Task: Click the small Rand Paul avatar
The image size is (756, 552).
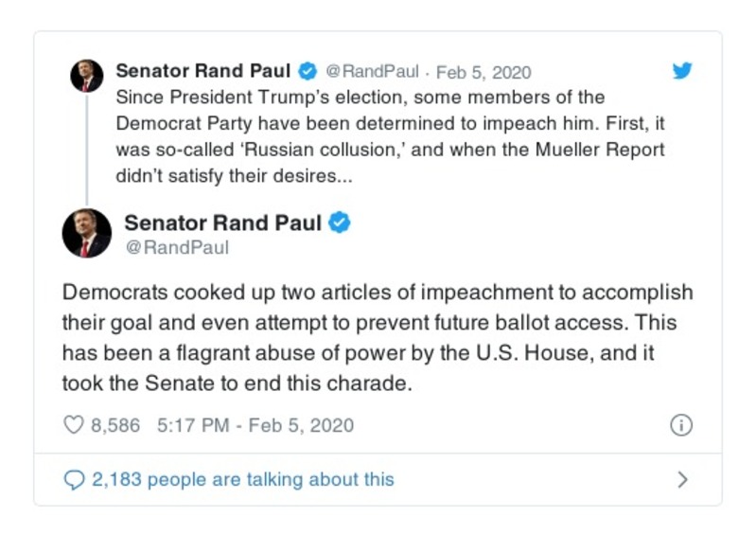Action: pos(86,75)
